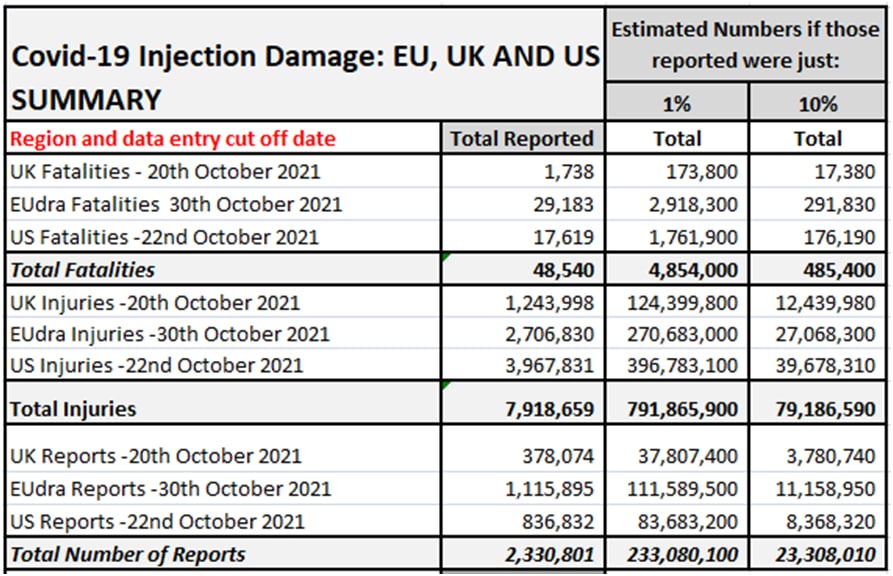Image resolution: width=893 pixels, height=576 pixels.
Task: Click the "Total Reported" column header cell
Action: coord(522,138)
